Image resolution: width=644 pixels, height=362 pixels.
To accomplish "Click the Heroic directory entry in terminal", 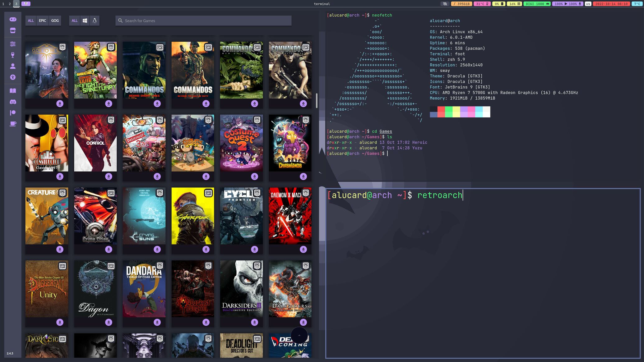I will tap(419, 142).
